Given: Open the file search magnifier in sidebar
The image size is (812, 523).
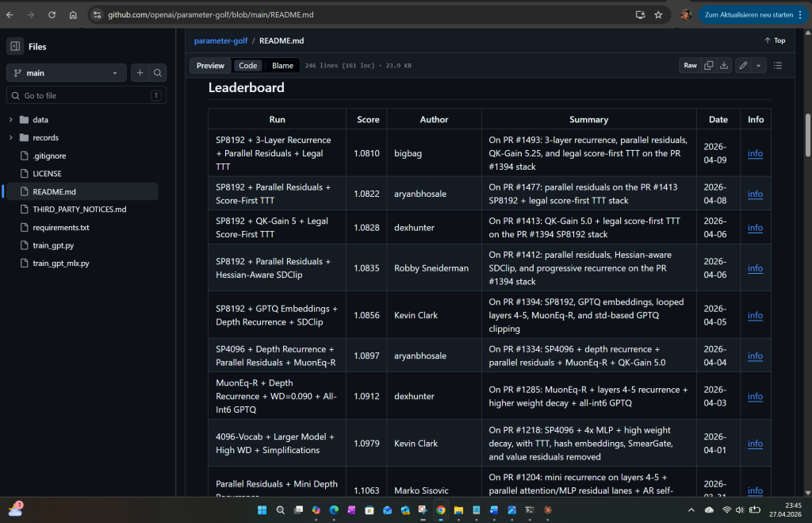Looking at the screenshot, I should pyautogui.click(x=158, y=73).
